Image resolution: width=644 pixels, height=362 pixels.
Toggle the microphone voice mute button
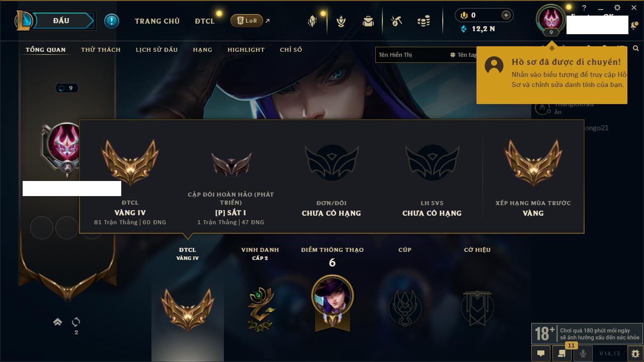click(x=583, y=353)
